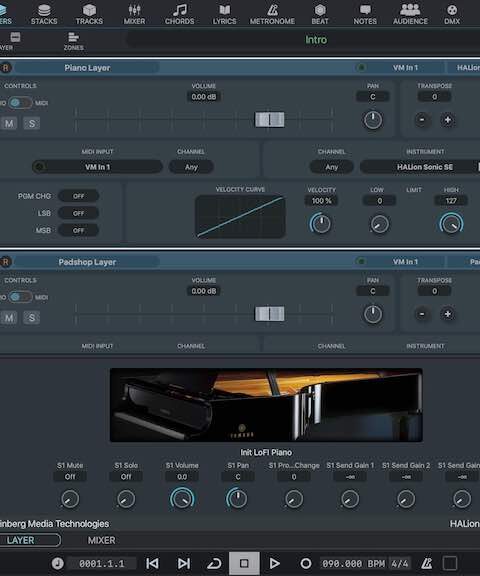The height and width of the screenshot is (576, 480).
Task: Open the PGM CHG Off dropdown
Action: [78, 196]
